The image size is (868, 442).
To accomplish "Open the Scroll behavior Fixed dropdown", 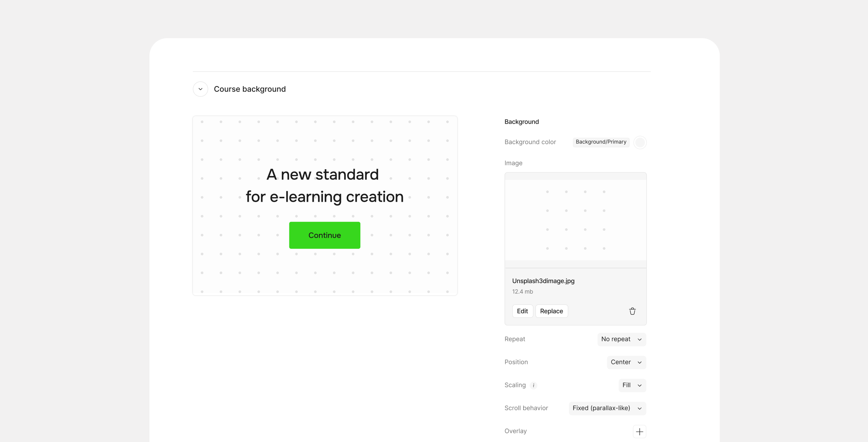I will (x=607, y=408).
